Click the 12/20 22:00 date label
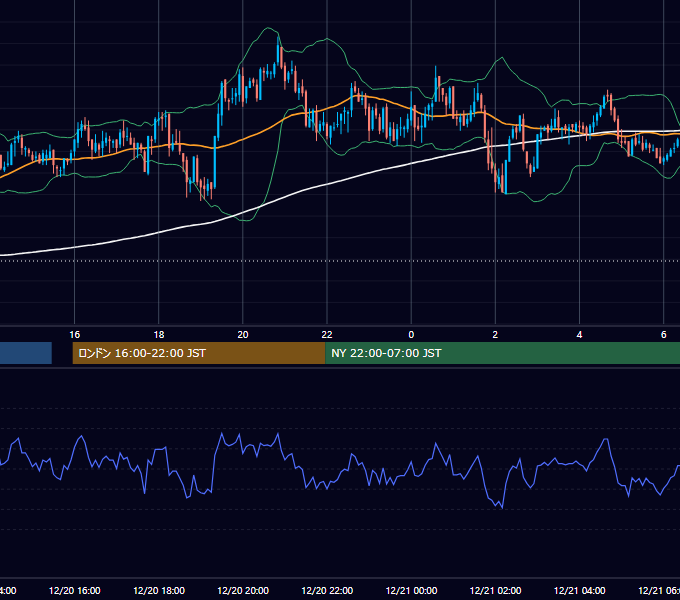 click(327, 590)
